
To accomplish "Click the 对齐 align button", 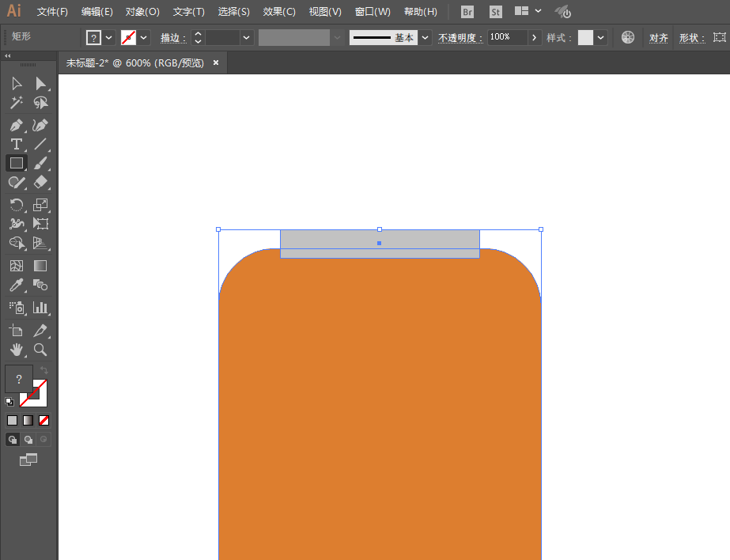I will tap(658, 38).
